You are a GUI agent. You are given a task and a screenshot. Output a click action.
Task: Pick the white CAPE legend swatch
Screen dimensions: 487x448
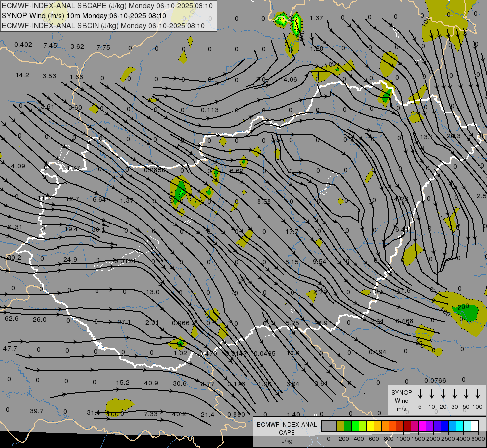474,426
